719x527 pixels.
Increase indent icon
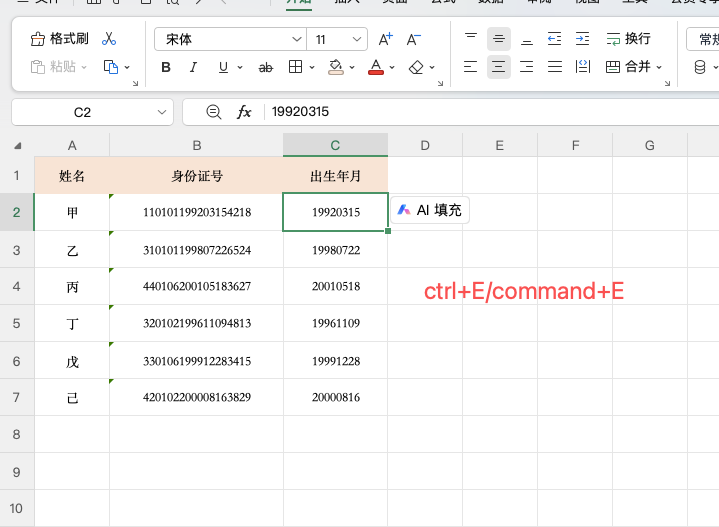pos(582,39)
